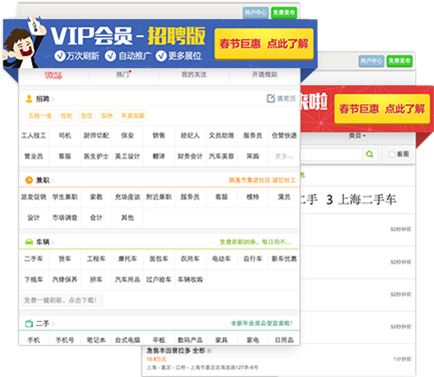Click the 车辆 green car icon
The height and width of the screenshot is (377, 434).
tap(29, 242)
